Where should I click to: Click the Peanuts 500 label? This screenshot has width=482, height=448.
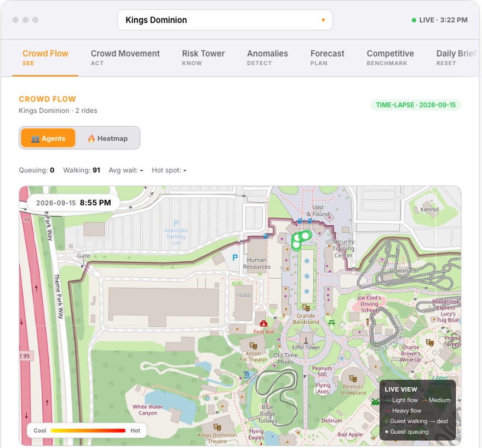[322, 371]
